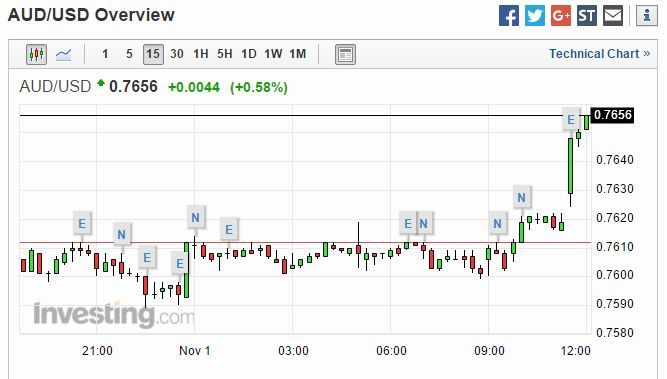Switch to line chart type
Screen dimensions: 667x379
(64, 54)
